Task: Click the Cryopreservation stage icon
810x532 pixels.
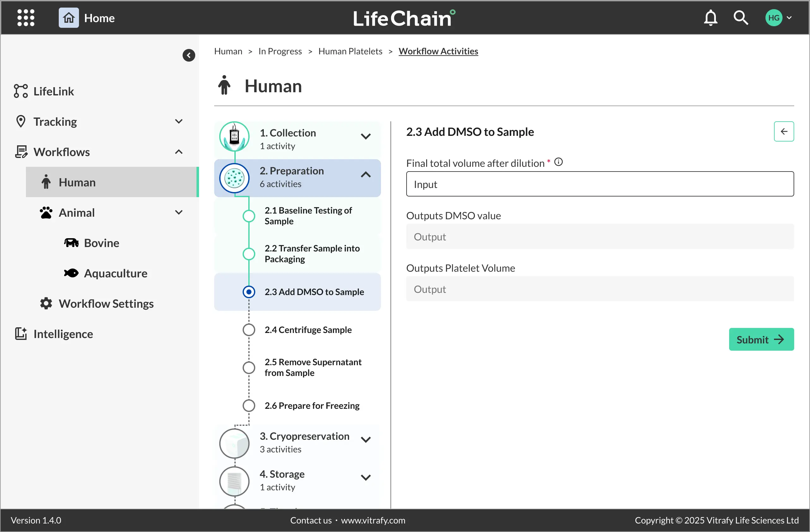Action: click(x=234, y=443)
